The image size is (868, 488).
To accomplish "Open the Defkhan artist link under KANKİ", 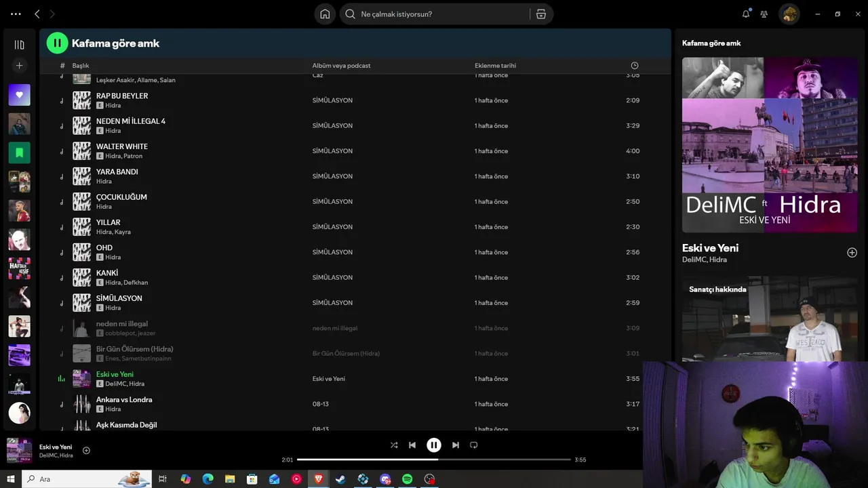I will pyautogui.click(x=136, y=283).
